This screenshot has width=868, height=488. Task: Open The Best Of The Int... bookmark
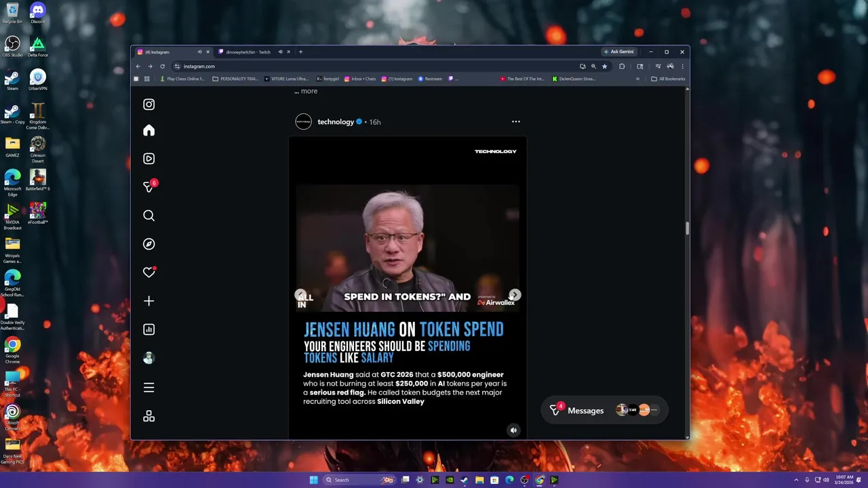tap(522, 79)
